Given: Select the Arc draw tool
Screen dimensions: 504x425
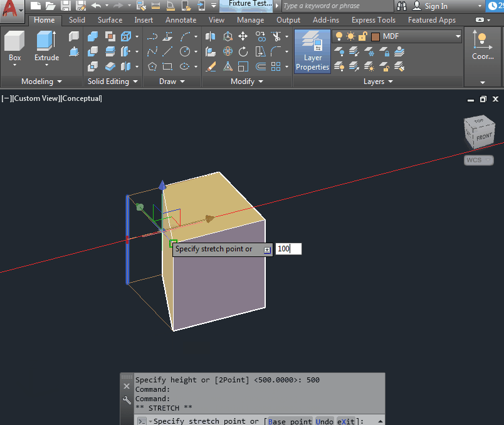Looking at the screenshot, I should pyautogui.click(x=185, y=36).
